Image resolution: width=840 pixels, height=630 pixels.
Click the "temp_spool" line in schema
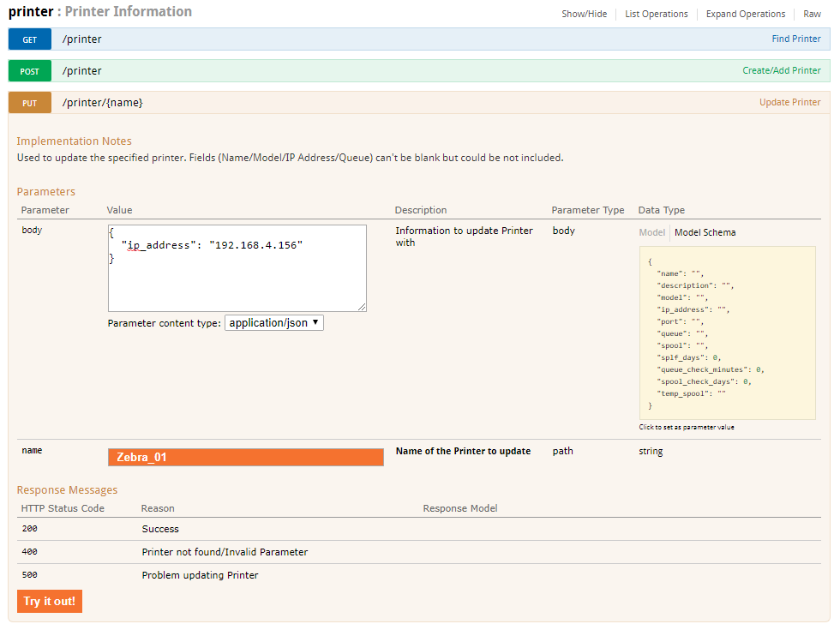[x=691, y=393]
